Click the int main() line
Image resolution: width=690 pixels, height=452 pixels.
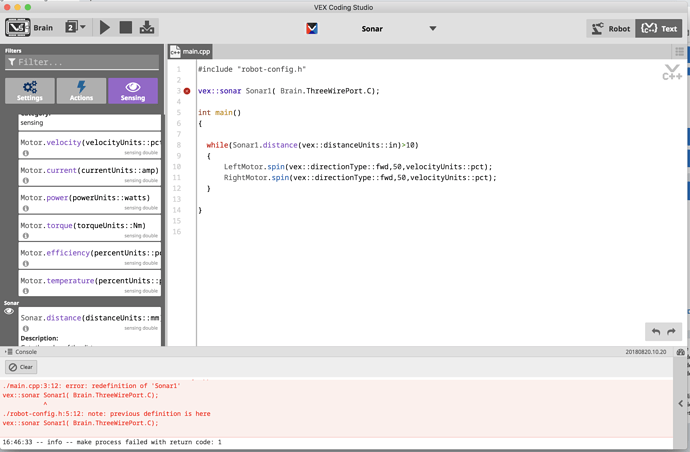(219, 113)
